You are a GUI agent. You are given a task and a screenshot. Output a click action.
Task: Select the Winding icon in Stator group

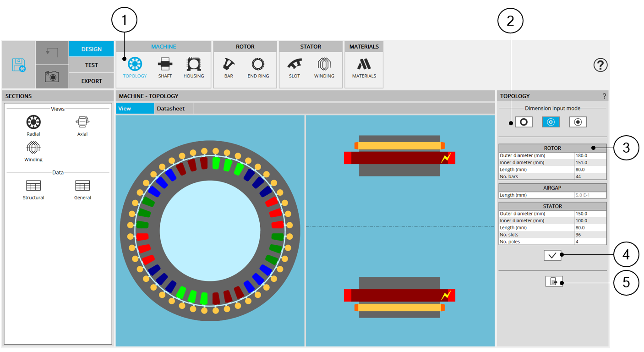click(324, 67)
